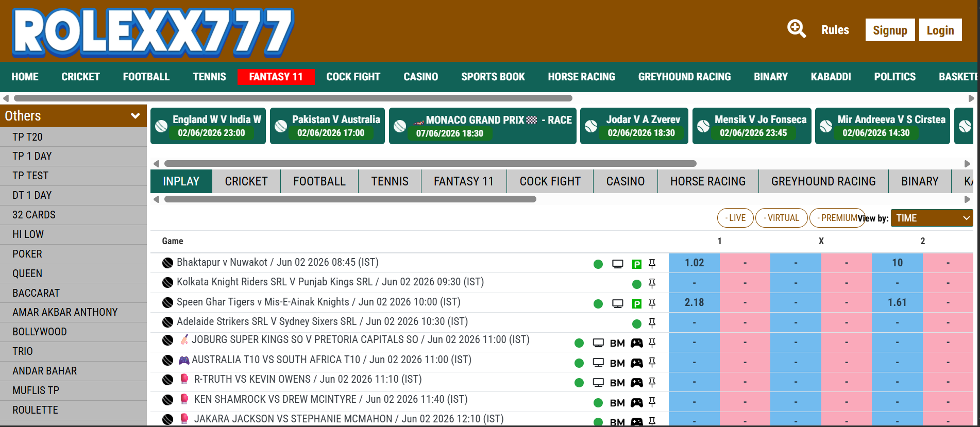Open Mensik V Jo Fonseca event card
This screenshot has width=980, height=427.
752,126
